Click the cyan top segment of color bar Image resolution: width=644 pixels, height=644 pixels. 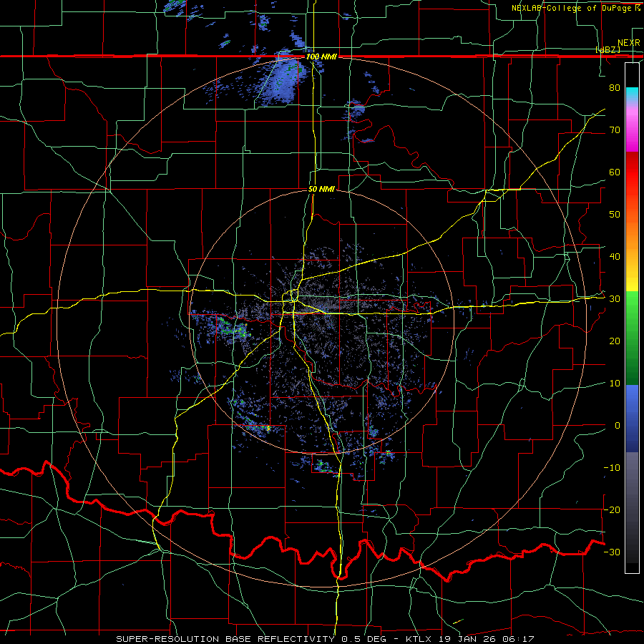pos(632,94)
